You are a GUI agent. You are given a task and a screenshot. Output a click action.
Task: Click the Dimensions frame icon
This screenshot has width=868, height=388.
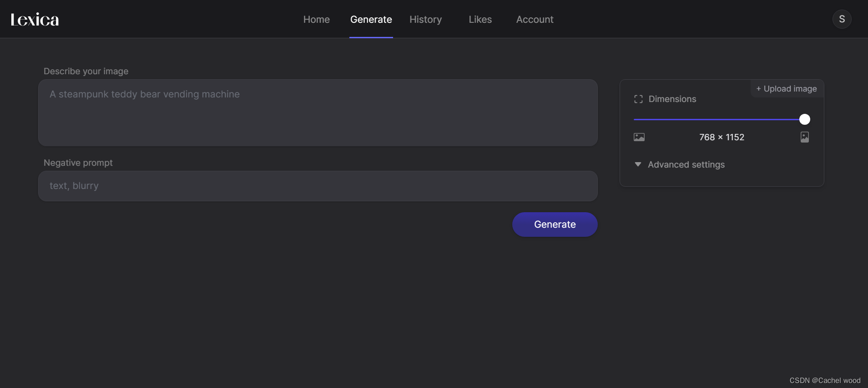pos(638,99)
